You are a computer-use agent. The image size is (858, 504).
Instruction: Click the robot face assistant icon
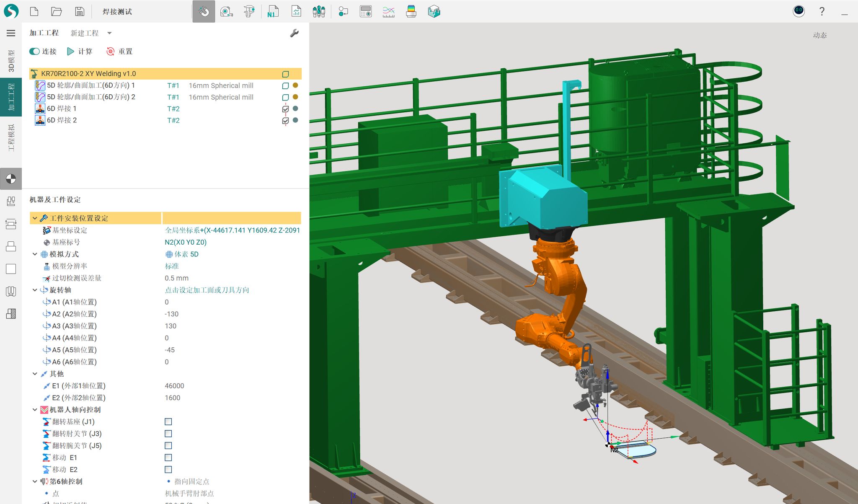tap(799, 11)
